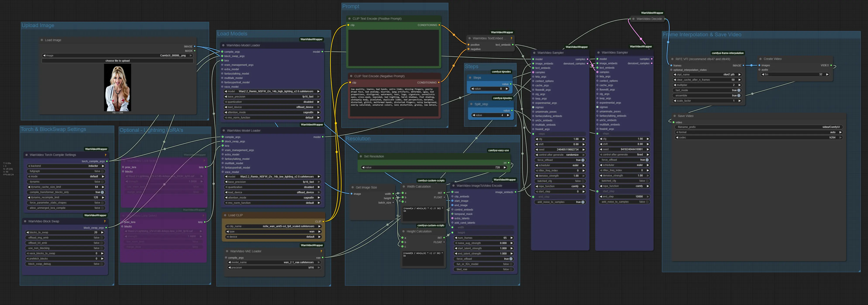The height and width of the screenshot is (305, 868).
Task: Collapse the Save Video node via its dot
Action: click(x=674, y=116)
